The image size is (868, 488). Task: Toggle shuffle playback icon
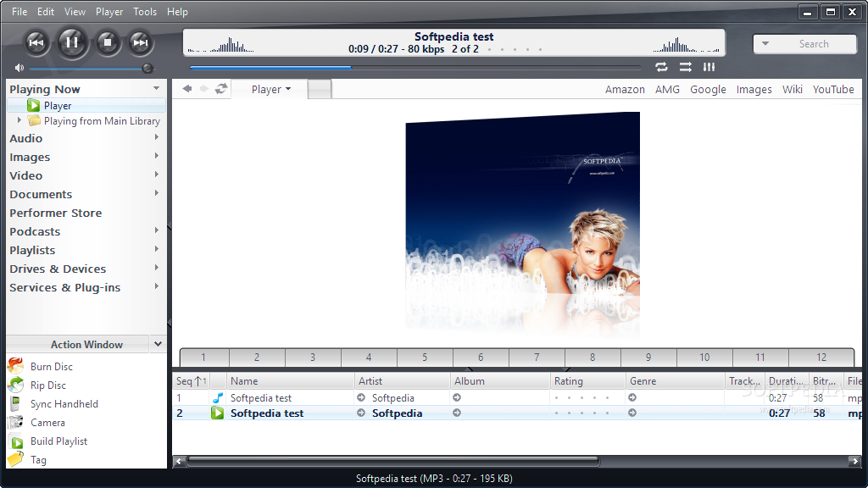click(x=685, y=67)
